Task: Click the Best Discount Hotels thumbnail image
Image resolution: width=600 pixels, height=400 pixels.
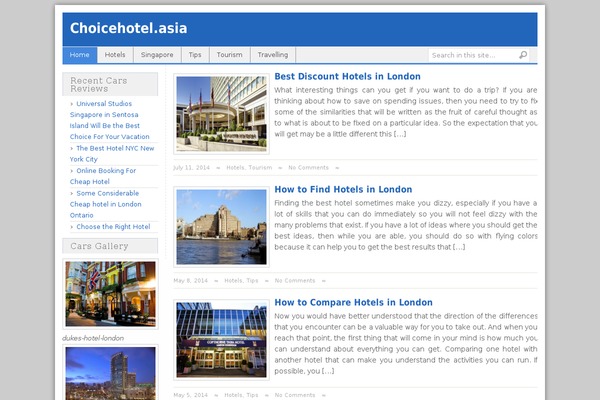Action: (x=221, y=114)
